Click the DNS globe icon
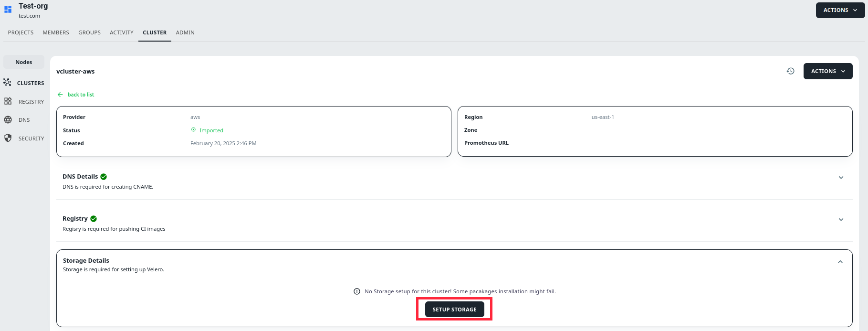The height and width of the screenshot is (331, 868). tap(8, 120)
